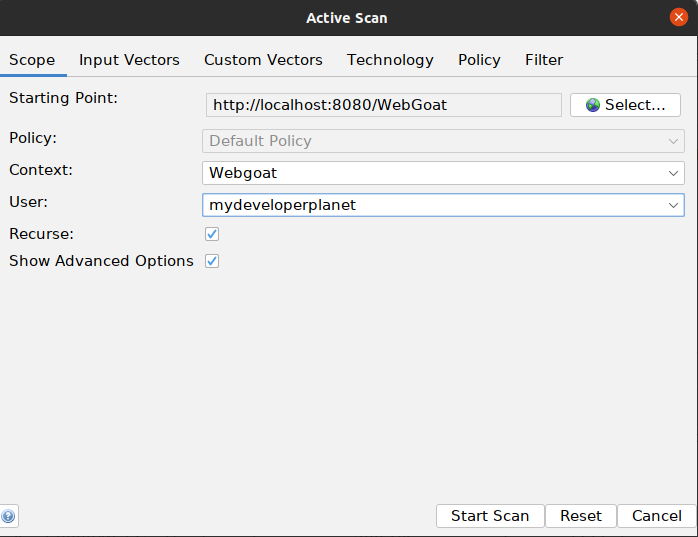Open the Custom Vectors tab
The height and width of the screenshot is (537, 698).
tap(263, 60)
